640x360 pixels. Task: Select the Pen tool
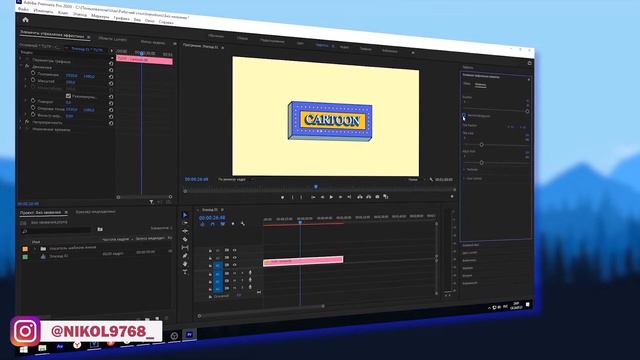pos(185,256)
